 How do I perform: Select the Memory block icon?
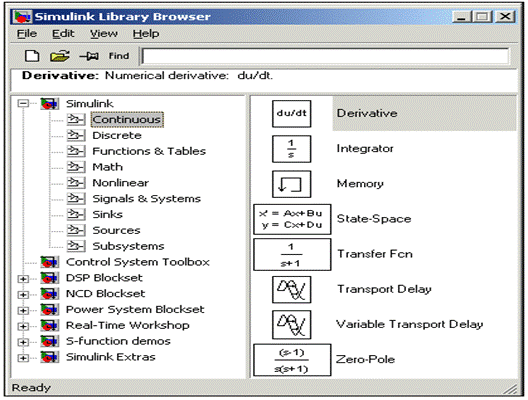coord(292,184)
